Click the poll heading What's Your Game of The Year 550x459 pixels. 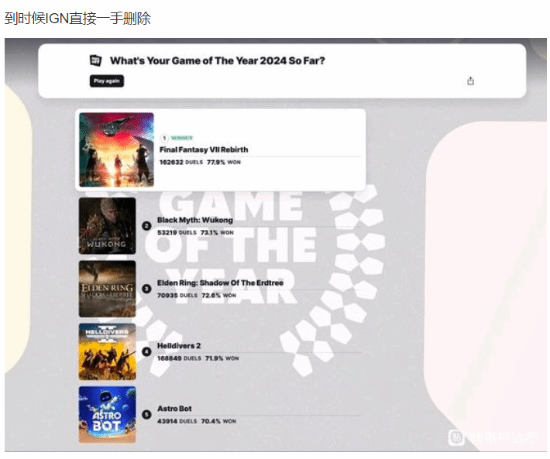point(217,61)
